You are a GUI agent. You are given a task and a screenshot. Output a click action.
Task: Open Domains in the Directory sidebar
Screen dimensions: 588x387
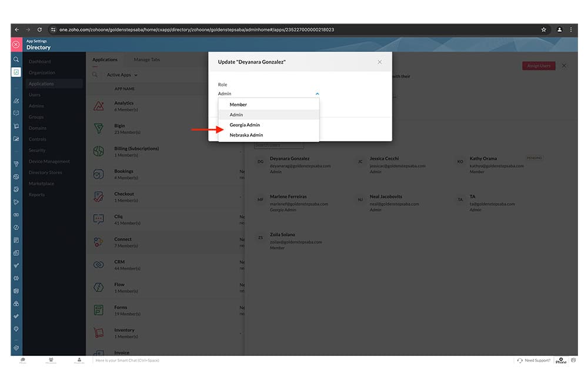[38, 128]
